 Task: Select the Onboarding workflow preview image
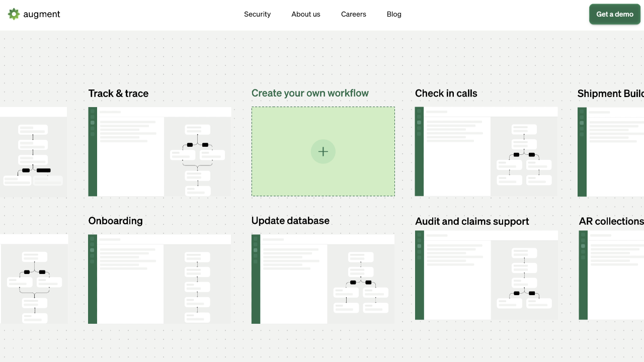click(159, 279)
